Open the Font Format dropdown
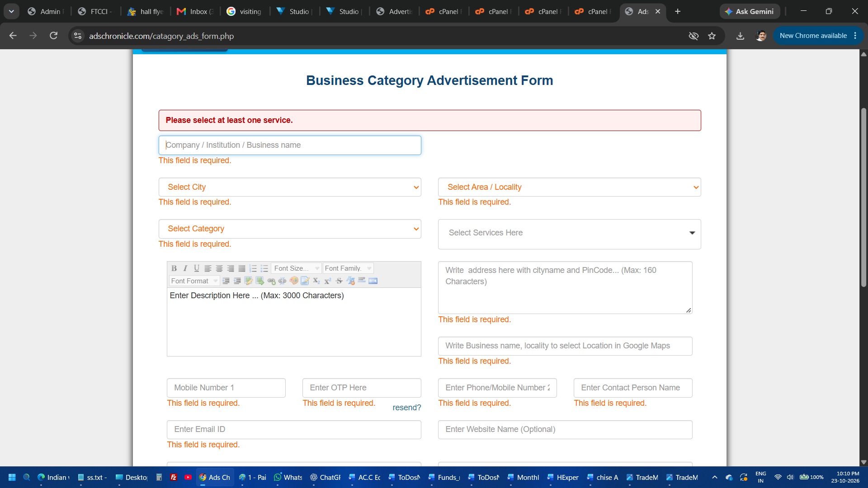Screen dimensions: 868x488 (x=194, y=281)
